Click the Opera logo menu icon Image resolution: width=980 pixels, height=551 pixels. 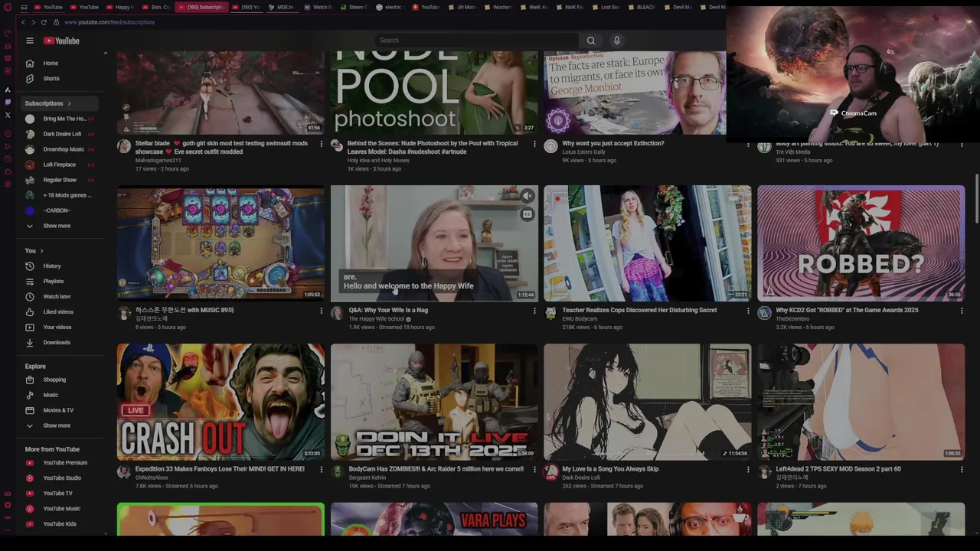coord(8,7)
